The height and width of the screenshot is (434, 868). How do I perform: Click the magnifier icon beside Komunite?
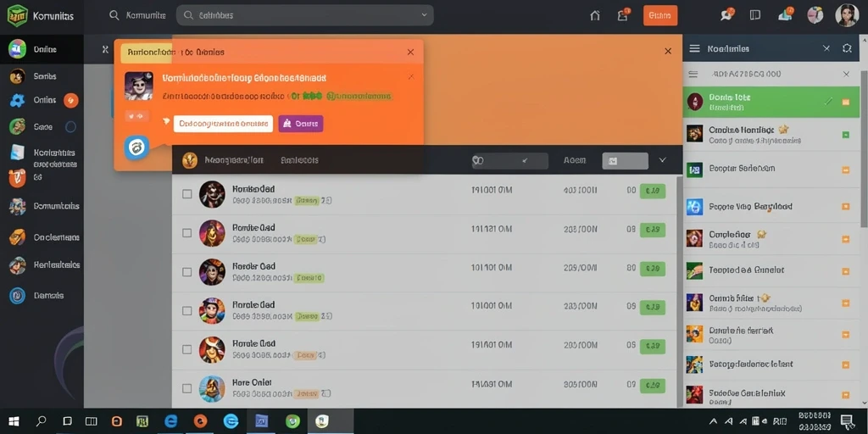(x=114, y=15)
